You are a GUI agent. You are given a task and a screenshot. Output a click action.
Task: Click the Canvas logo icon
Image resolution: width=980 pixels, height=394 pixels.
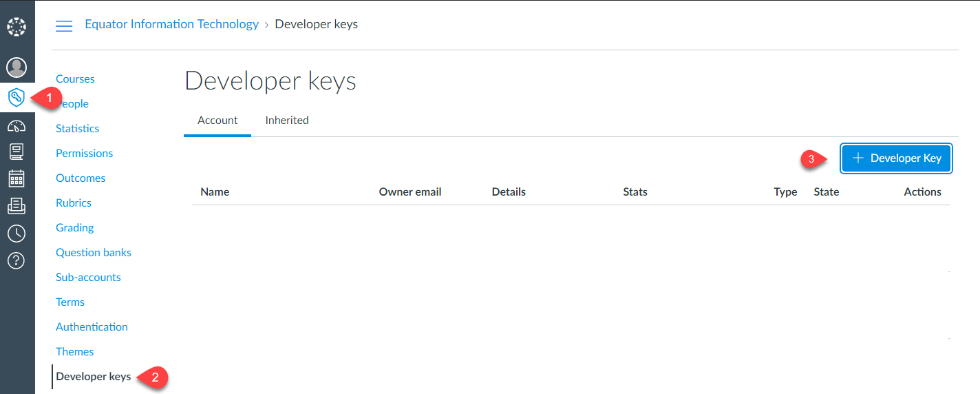pyautogui.click(x=17, y=27)
